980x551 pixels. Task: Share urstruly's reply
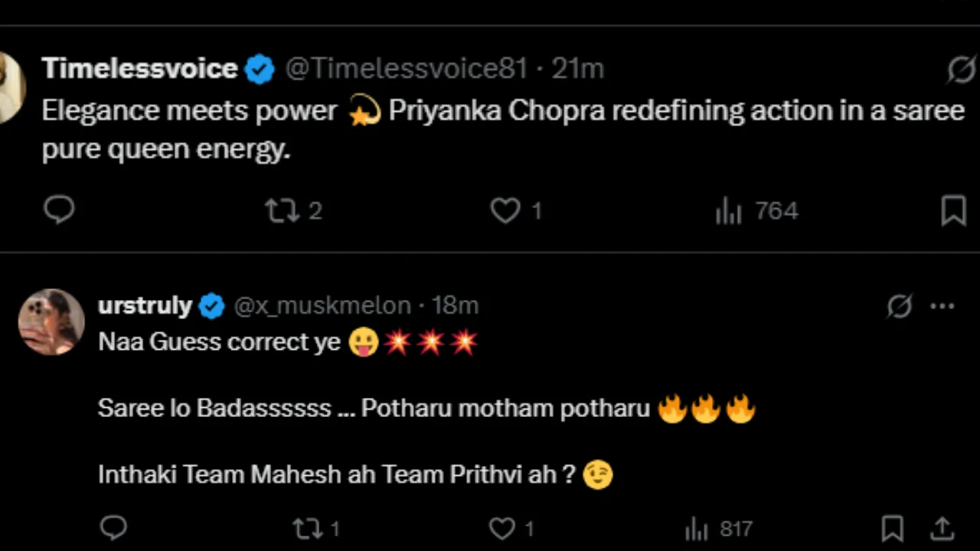pos(941,528)
